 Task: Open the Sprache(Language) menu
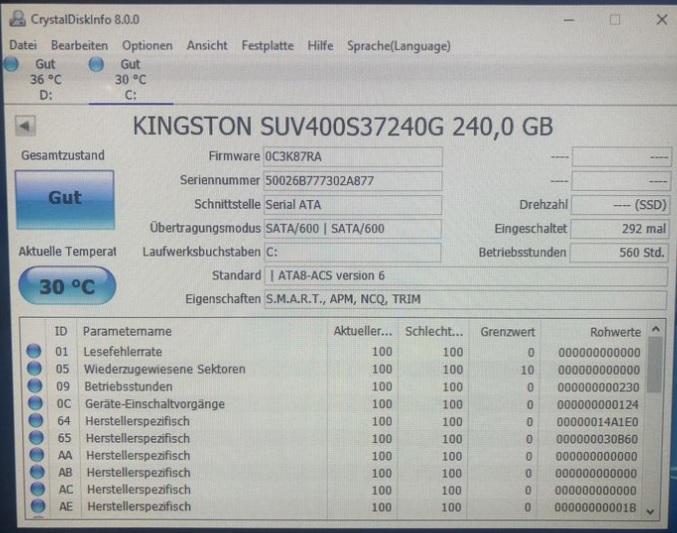[399, 46]
